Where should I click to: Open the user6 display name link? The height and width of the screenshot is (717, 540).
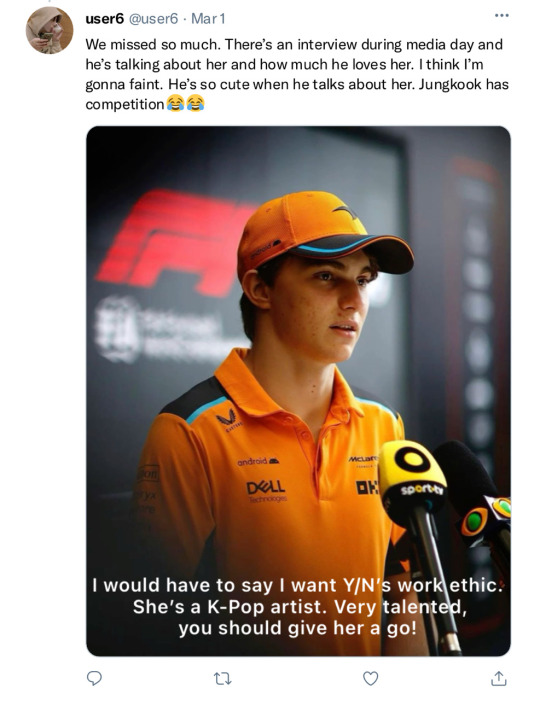click(104, 19)
